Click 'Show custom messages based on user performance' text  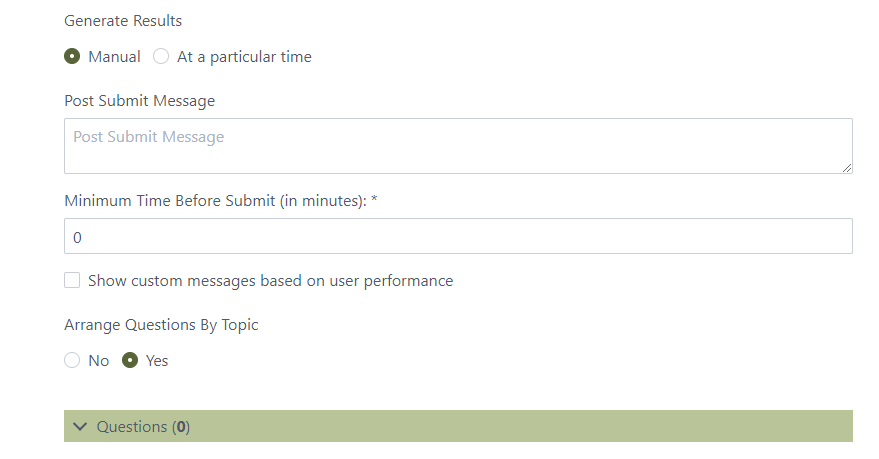270,281
